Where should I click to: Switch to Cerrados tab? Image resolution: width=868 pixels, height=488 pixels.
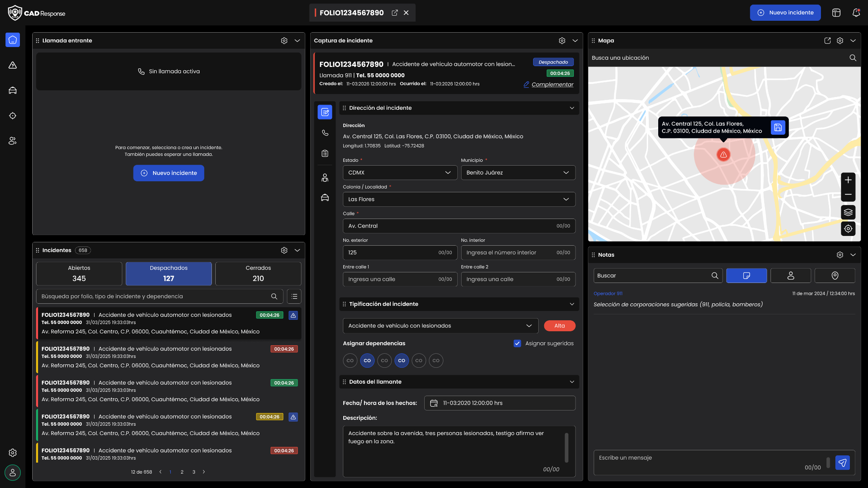258,274
